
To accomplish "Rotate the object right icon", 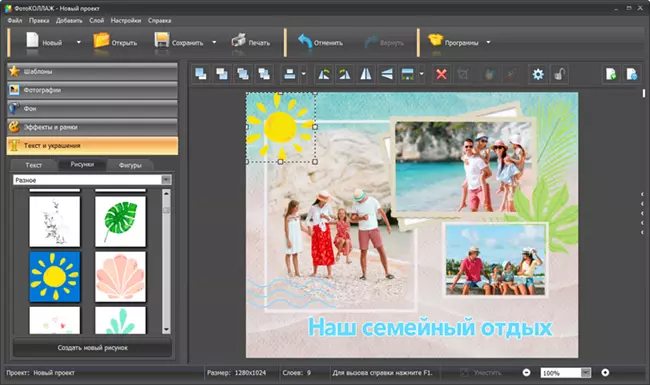I will tap(344, 74).
